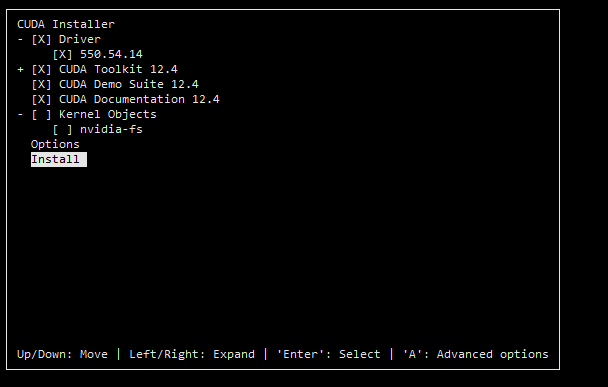608x387 pixels.
Task: Select the highlighted Install entry
Action: [x=59, y=159]
